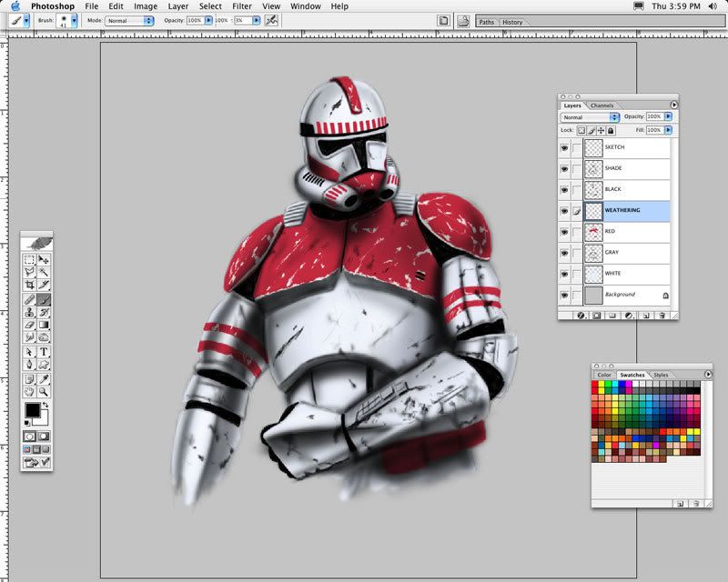Select the Eraser tool
The width and height of the screenshot is (728, 582).
pyautogui.click(x=29, y=325)
